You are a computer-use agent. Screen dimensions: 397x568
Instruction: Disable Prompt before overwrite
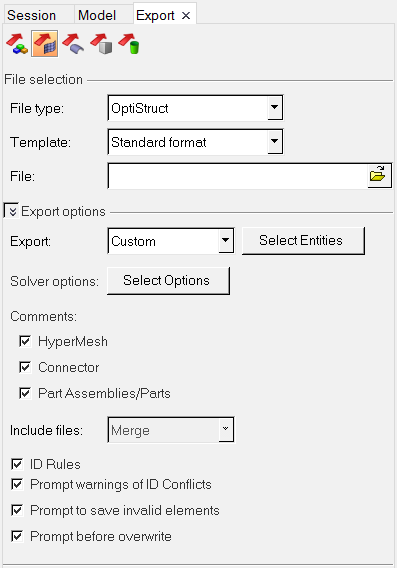17,536
